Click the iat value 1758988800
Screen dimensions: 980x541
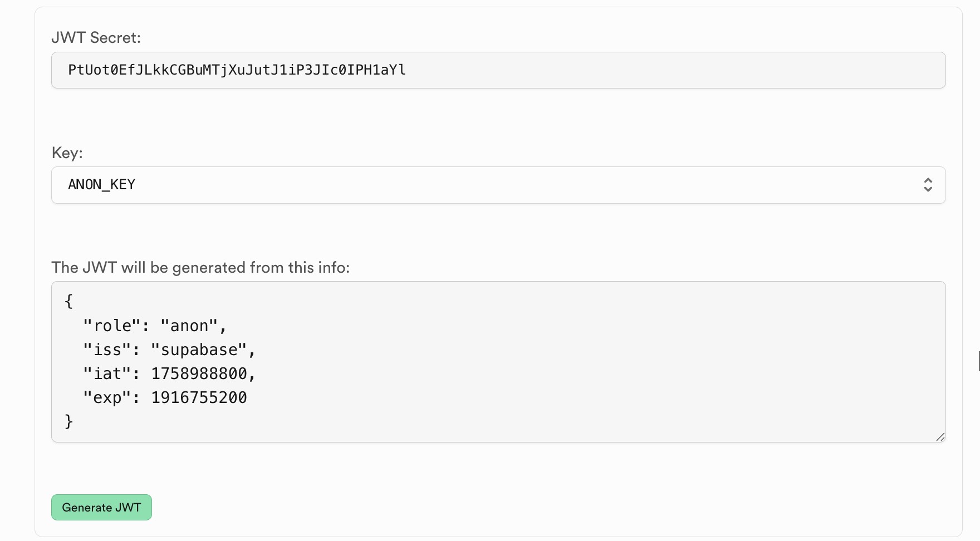(x=199, y=374)
